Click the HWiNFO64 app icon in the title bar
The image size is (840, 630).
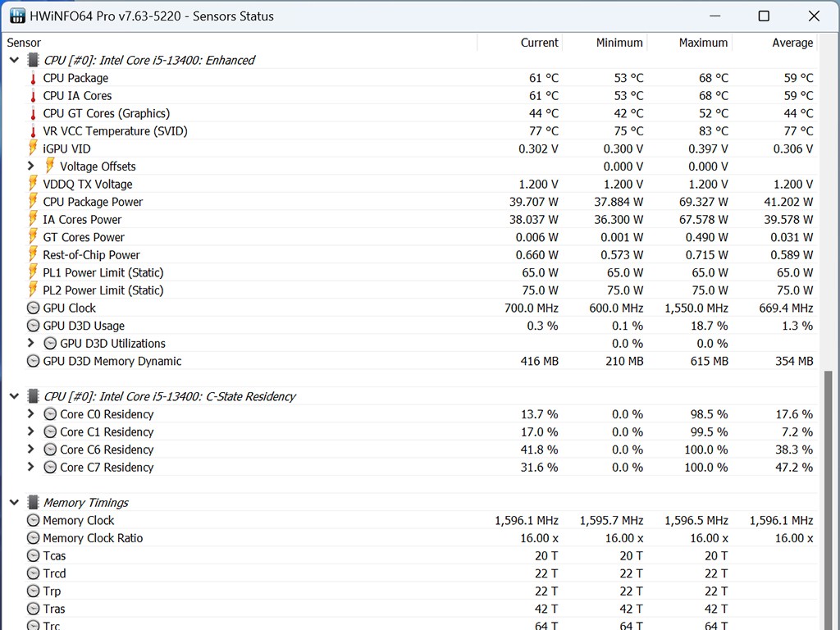(x=16, y=16)
